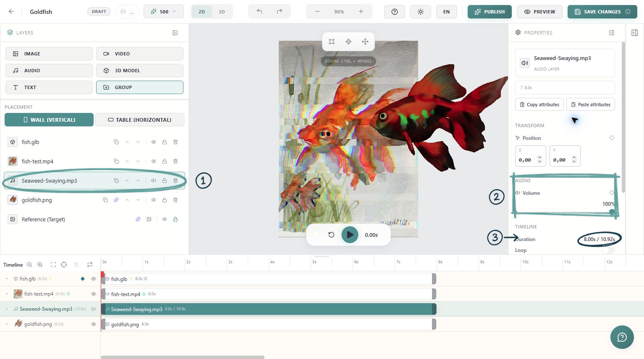644x359 pixels.
Task: Click the Position X input field
Action: point(531,156)
